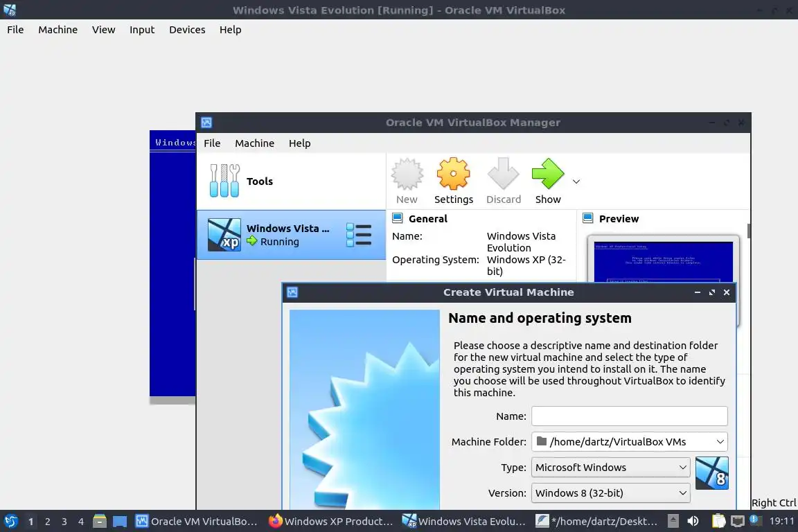
Task: Click the Windows 8 OS type icon
Action: point(711,473)
